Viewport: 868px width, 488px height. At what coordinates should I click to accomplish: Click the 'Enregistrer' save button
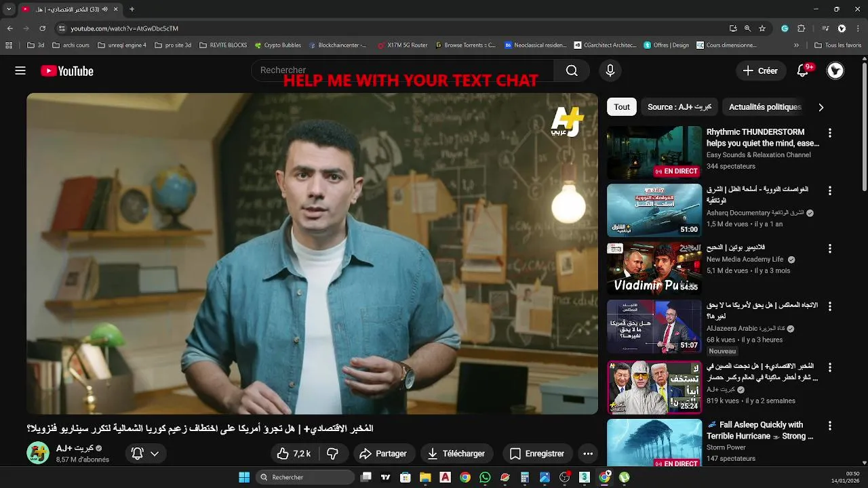click(x=537, y=453)
